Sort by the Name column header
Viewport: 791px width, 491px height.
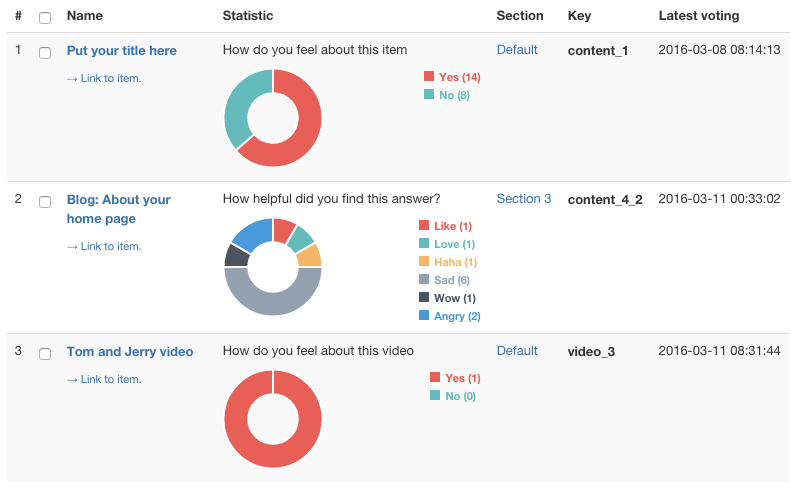pyautogui.click(x=85, y=16)
